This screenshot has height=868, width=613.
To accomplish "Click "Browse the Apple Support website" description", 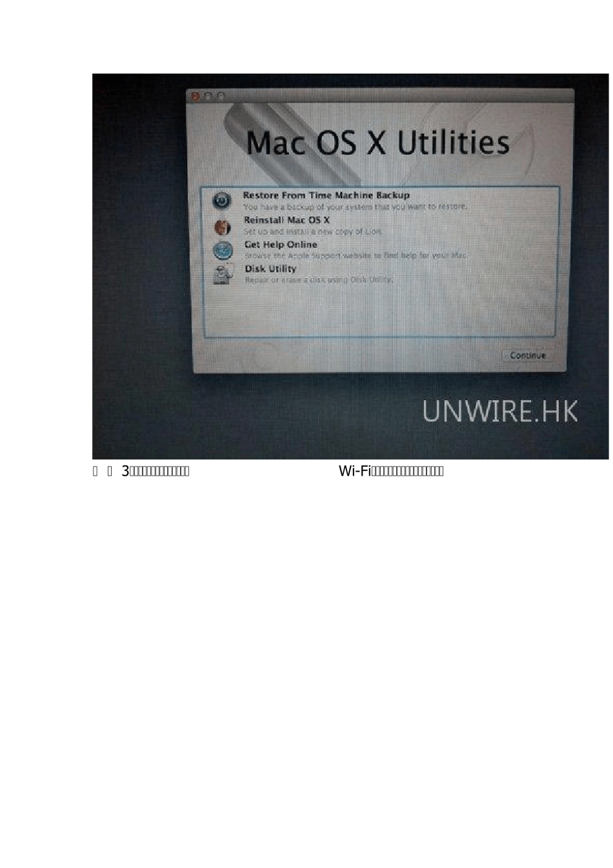I will tap(356, 256).
